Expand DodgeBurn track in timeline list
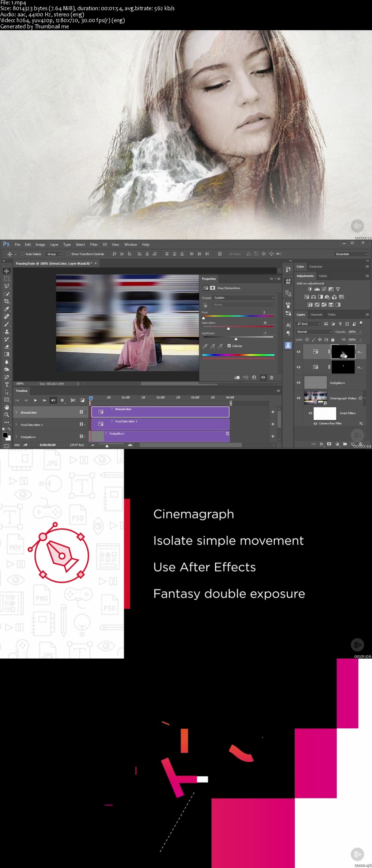372x868 pixels. (x=16, y=437)
